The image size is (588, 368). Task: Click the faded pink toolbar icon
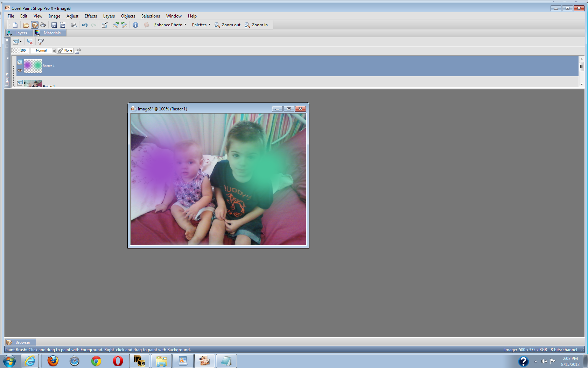pyautogui.click(x=146, y=25)
